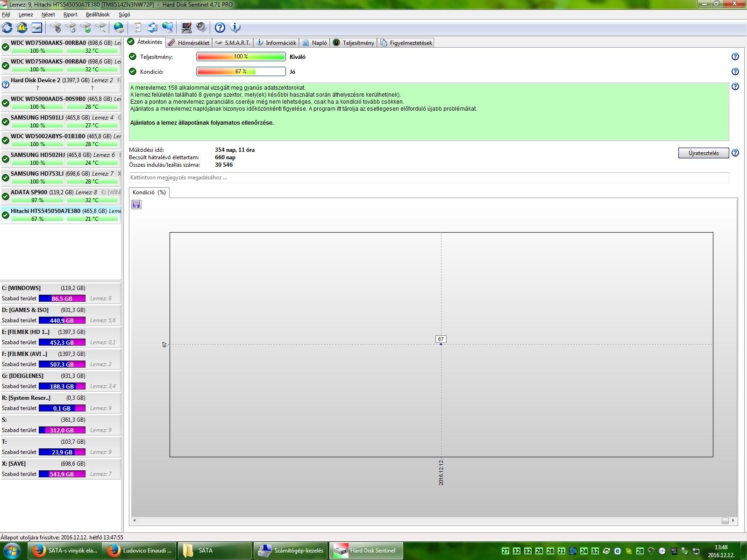The width and height of the screenshot is (747, 560).
Task: Click C: [WINDOWS] free space bar 86,5 GB
Action: coord(62,298)
